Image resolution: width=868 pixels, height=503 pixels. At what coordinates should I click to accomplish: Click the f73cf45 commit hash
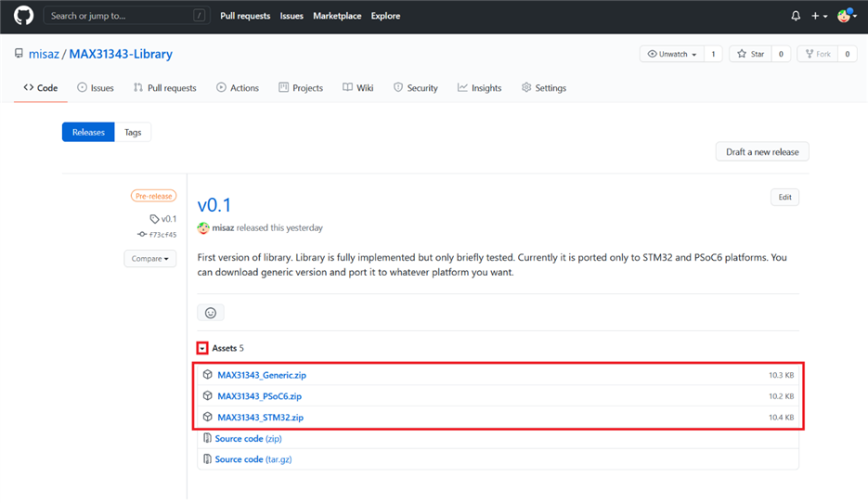click(162, 235)
